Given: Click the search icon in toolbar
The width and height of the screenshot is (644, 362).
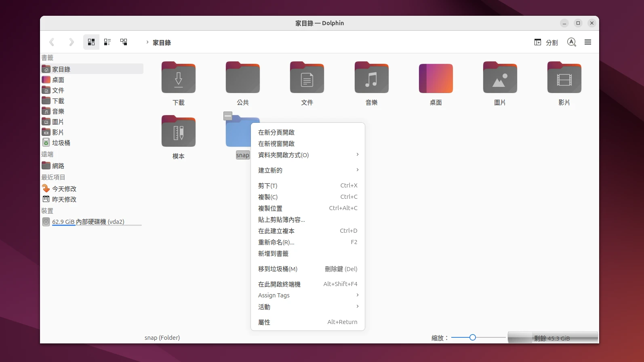Looking at the screenshot, I should pyautogui.click(x=571, y=42).
